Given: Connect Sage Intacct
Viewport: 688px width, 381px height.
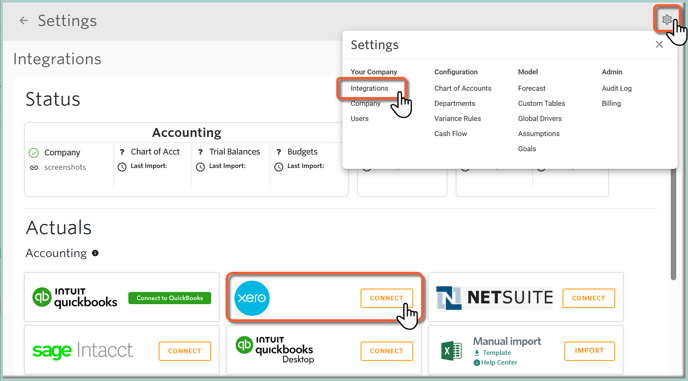Looking at the screenshot, I should pyautogui.click(x=184, y=351).
